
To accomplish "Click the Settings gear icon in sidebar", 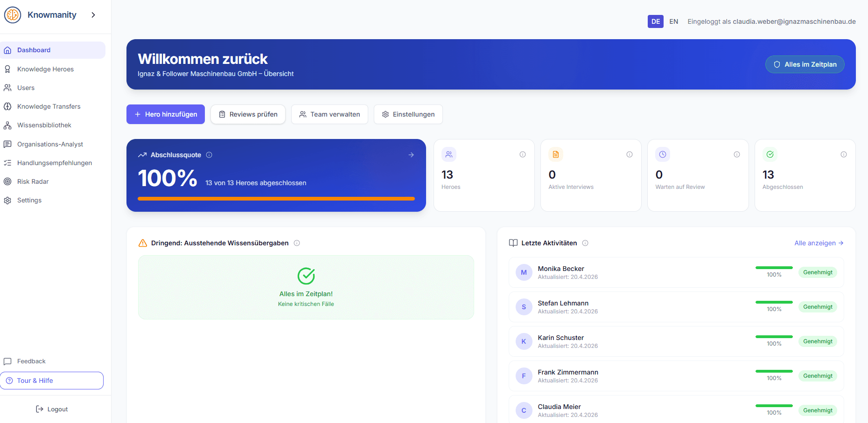I will tap(7, 201).
